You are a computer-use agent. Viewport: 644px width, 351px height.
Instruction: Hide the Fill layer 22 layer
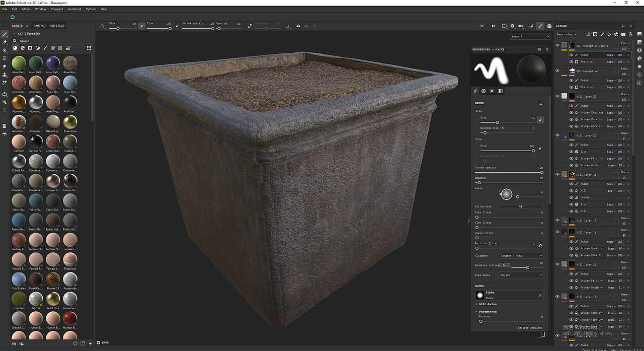point(557,96)
